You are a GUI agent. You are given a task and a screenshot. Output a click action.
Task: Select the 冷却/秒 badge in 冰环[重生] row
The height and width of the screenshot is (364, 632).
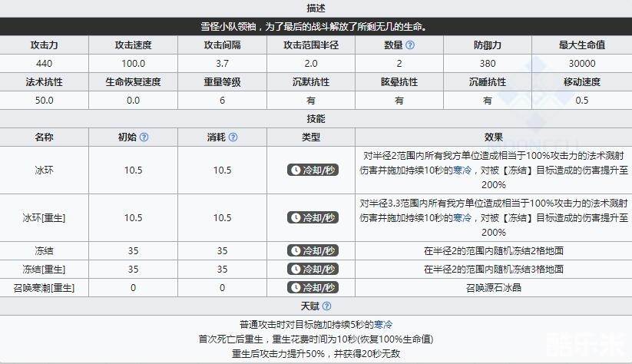[312, 217]
